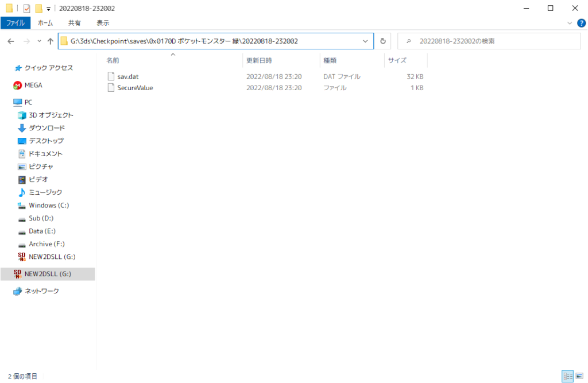This screenshot has width=588, height=383.
Task: Click the ピクチャ icon
Action: 22,167
